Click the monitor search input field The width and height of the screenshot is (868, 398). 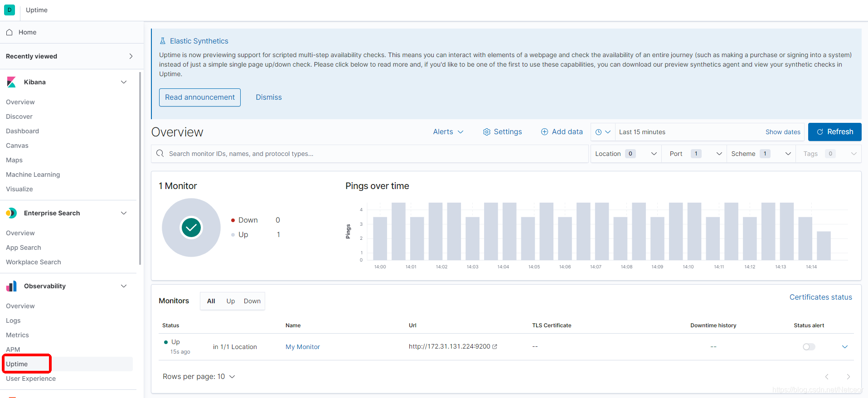(x=370, y=154)
